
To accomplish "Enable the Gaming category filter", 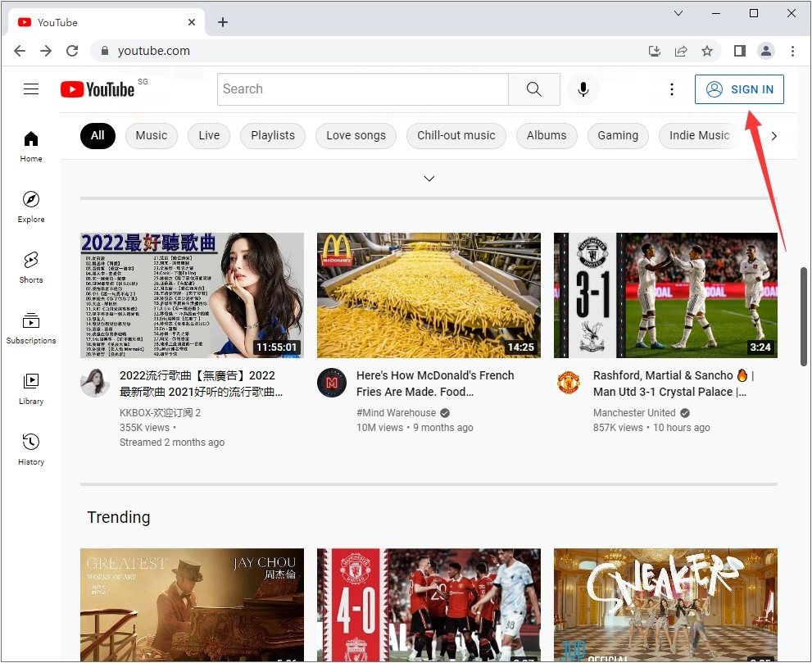I will pos(618,135).
